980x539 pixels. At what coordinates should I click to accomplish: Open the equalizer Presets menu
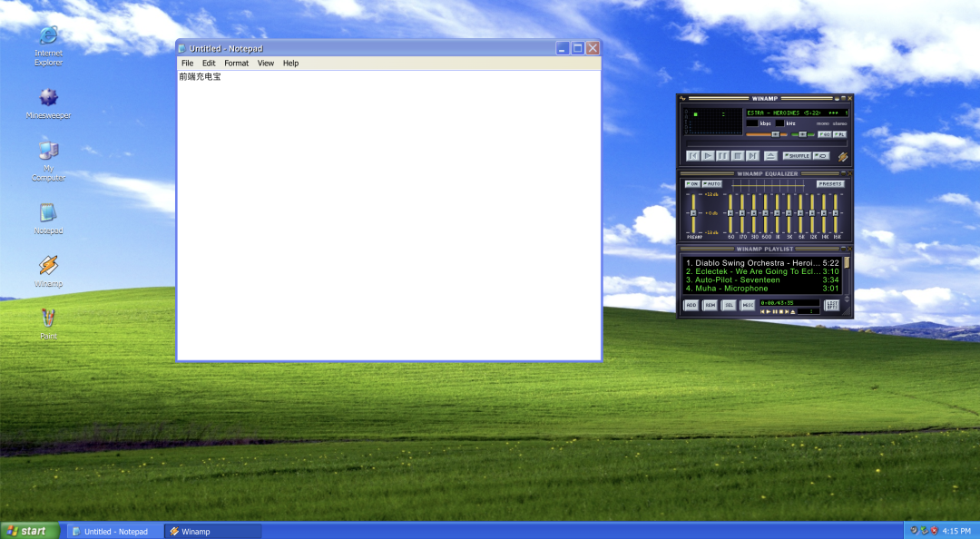830,184
